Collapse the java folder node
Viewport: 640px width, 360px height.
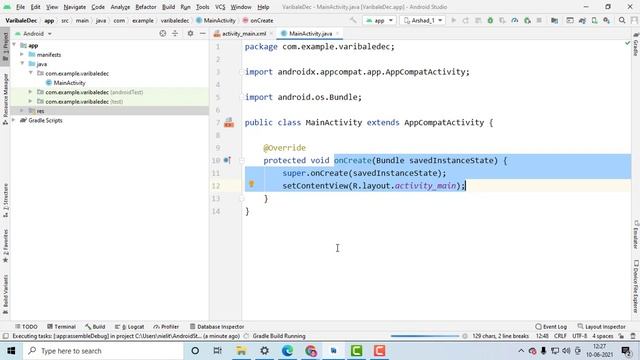coord(22,64)
